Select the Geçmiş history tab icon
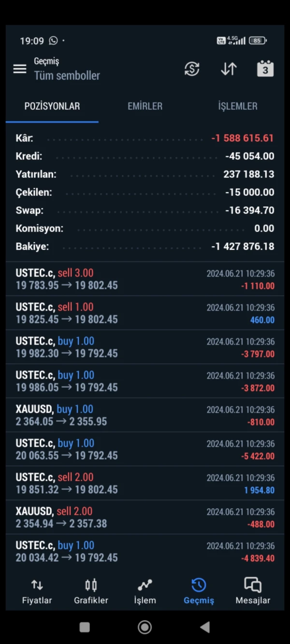The image size is (290, 644). pyautogui.click(x=199, y=585)
